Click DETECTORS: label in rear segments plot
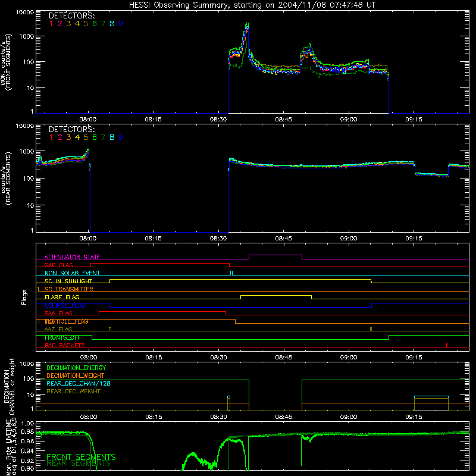Screen dimensions: 476x476 (71, 129)
